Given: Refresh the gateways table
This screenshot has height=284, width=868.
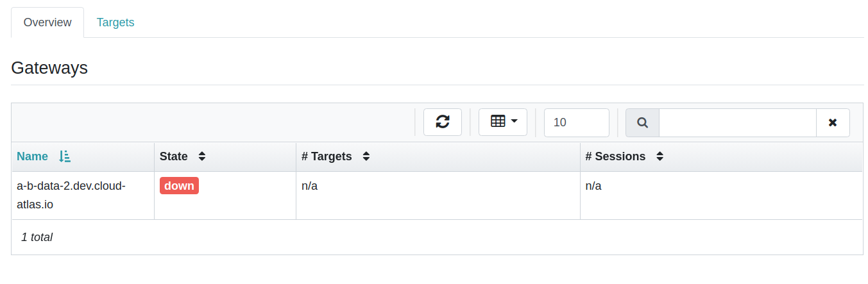Looking at the screenshot, I should click(x=443, y=122).
